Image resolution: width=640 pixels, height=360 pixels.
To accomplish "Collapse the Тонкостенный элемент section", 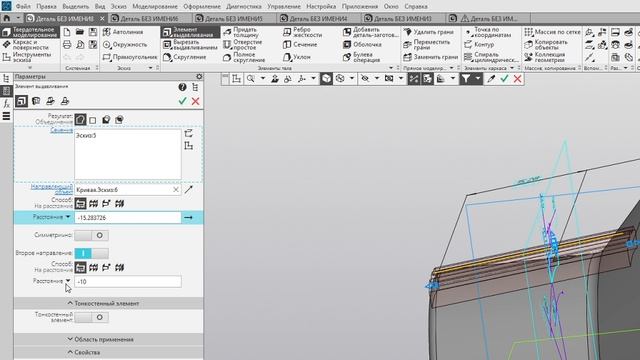I will (108, 303).
